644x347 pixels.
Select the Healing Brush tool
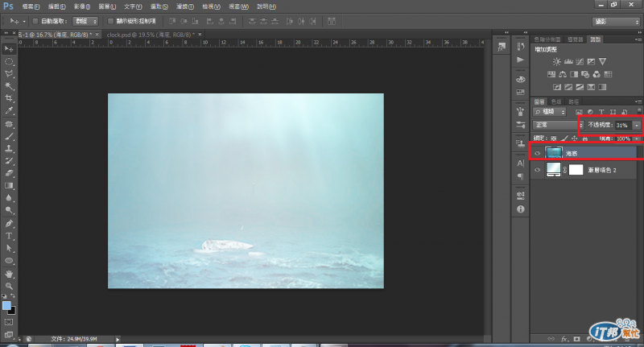[9, 124]
